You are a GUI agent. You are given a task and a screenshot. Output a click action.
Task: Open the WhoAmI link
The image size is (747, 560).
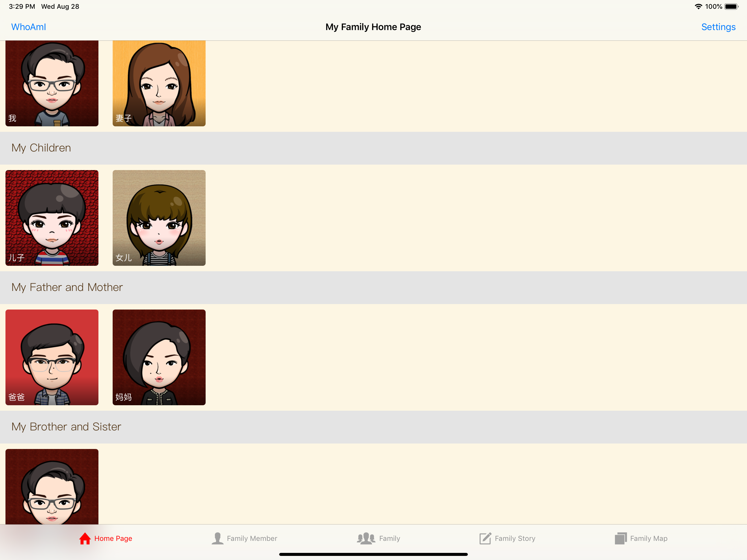tap(29, 27)
